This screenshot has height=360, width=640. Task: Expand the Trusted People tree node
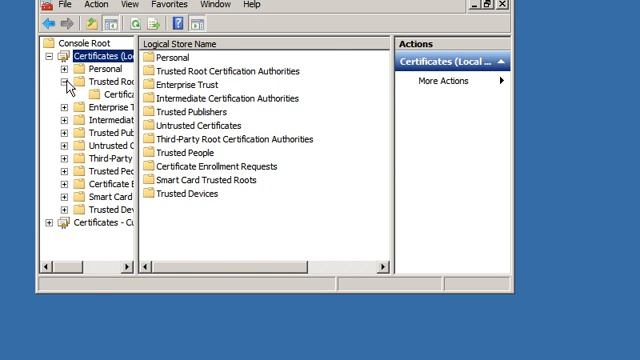click(64, 171)
